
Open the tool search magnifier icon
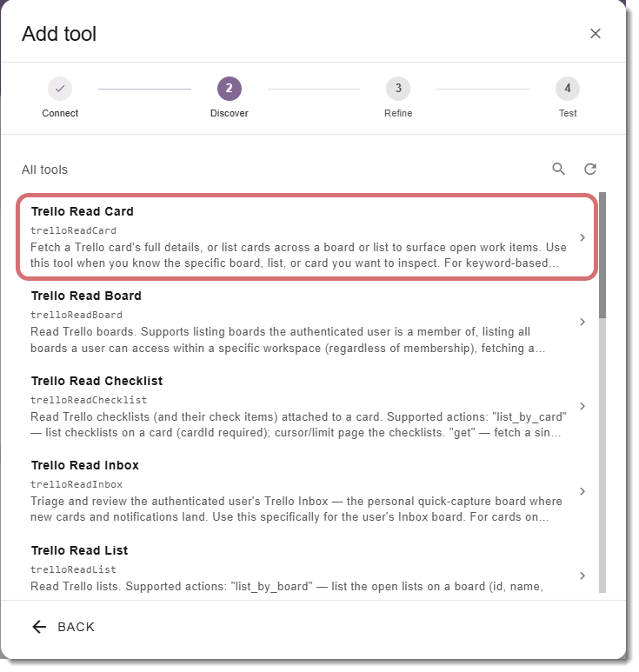(x=558, y=169)
